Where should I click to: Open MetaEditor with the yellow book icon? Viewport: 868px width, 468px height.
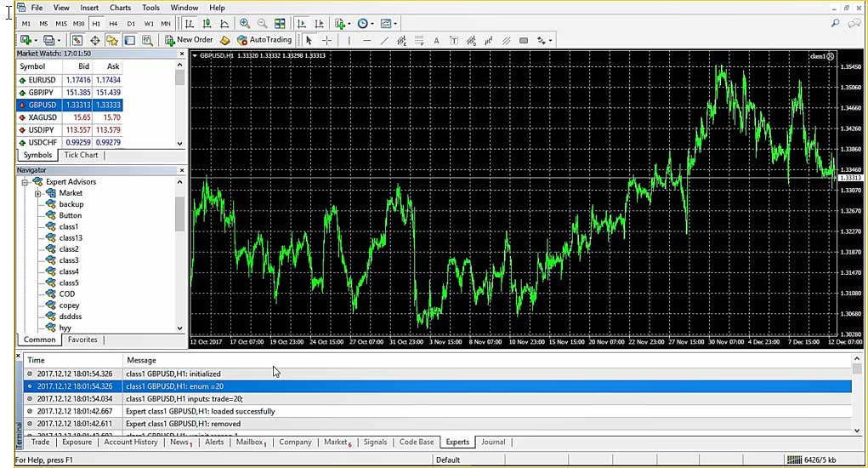224,40
